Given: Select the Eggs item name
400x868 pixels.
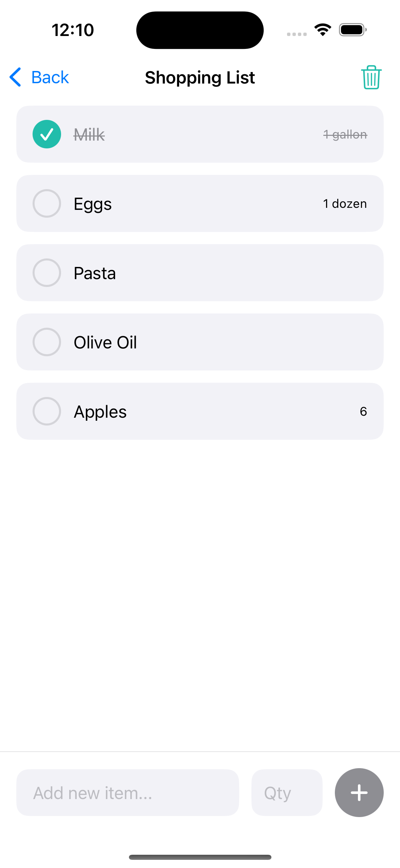Looking at the screenshot, I should [x=93, y=204].
